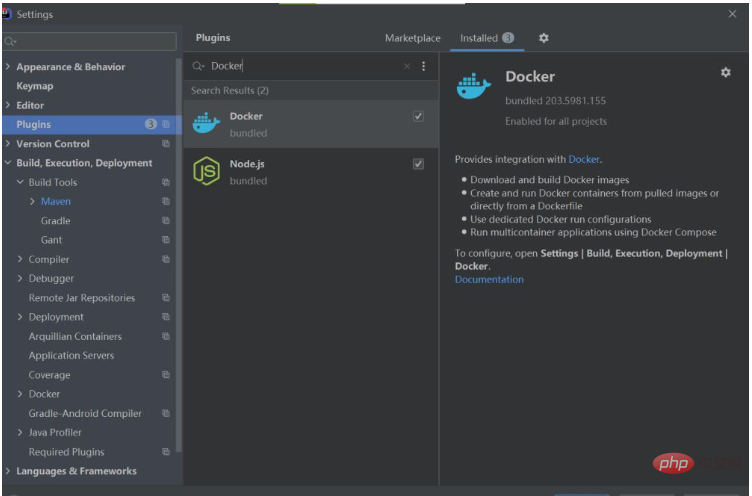Click the plugins settings gear beside Installed tab
The image size is (752, 496).
(543, 38)
